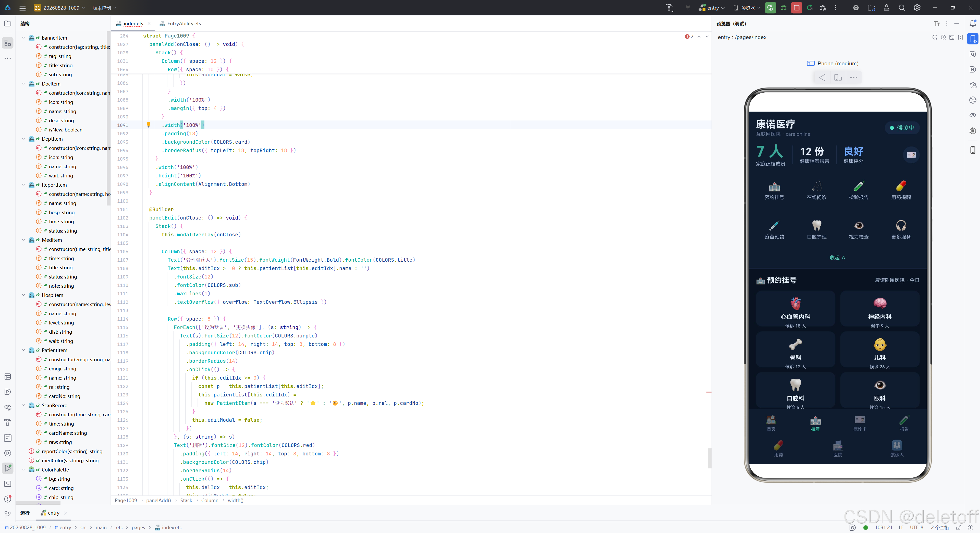
Task: Click the attach debugger bug icon
Action: (823, 8)
